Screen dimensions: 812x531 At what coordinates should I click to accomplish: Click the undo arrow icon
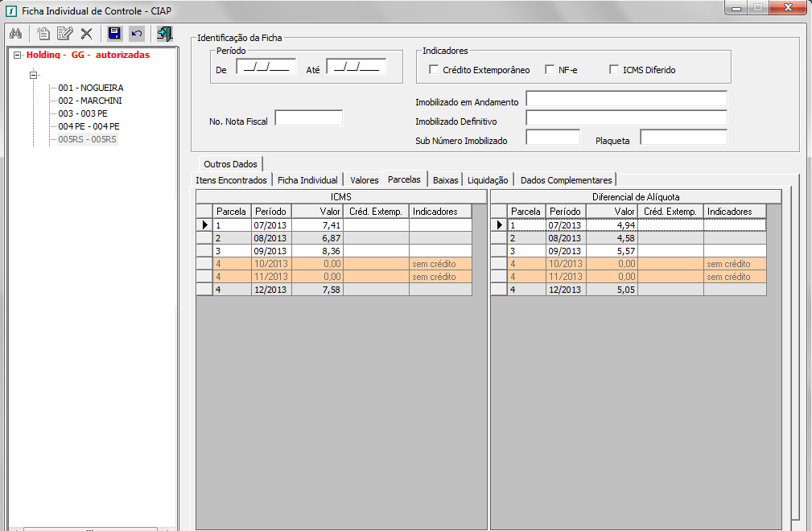pyautogui.click(x=136, y=34)
